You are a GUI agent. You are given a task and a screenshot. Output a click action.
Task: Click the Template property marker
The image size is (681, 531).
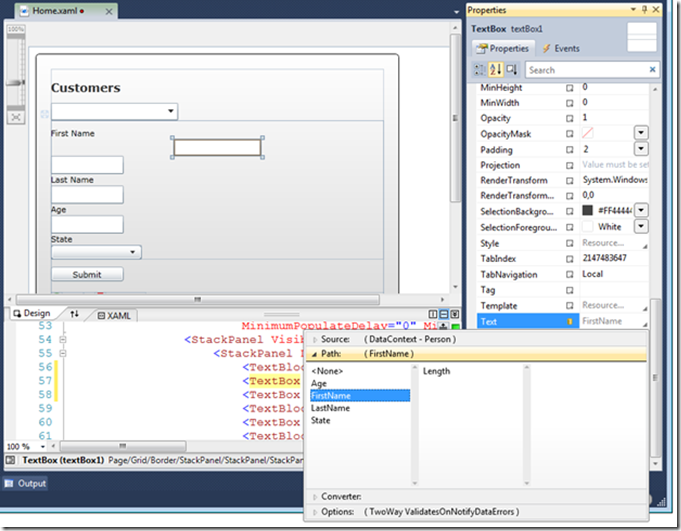569,306
